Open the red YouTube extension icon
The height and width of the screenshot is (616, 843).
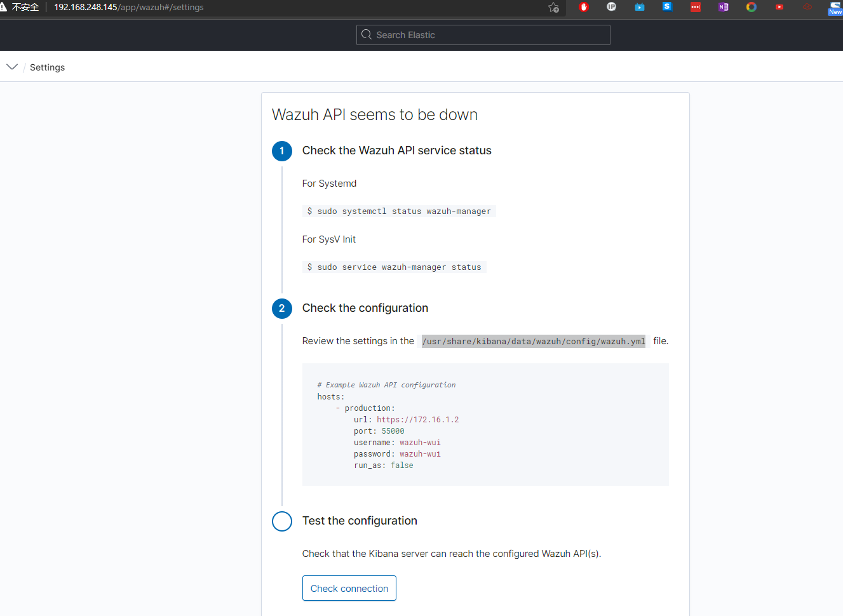779,7
